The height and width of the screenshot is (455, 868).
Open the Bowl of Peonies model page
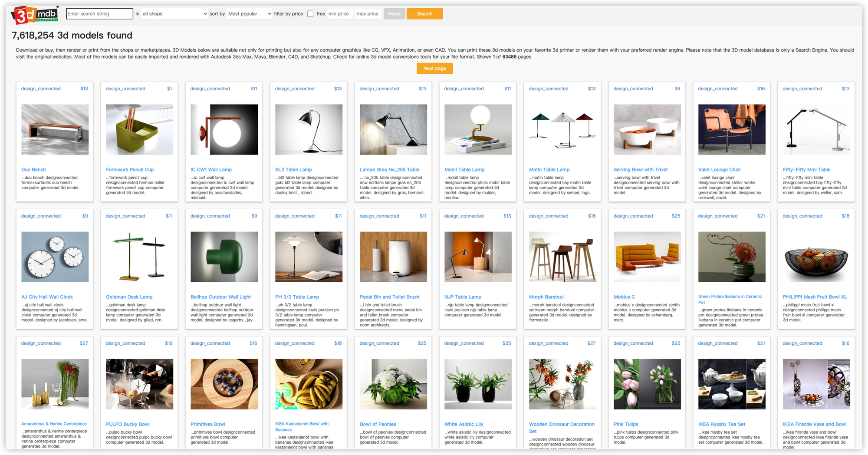point(377,424)
